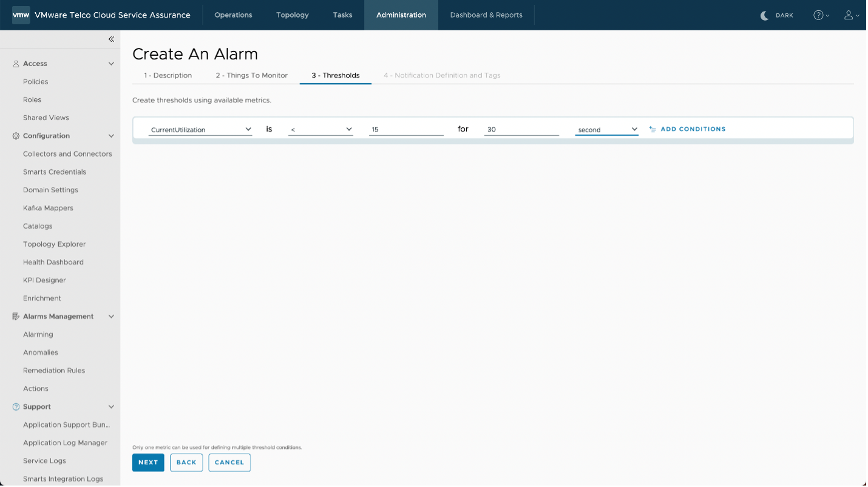Screen dimensions: 868x487
Task: Click the threshold value field containing 15
Action: tap(406, 129)
